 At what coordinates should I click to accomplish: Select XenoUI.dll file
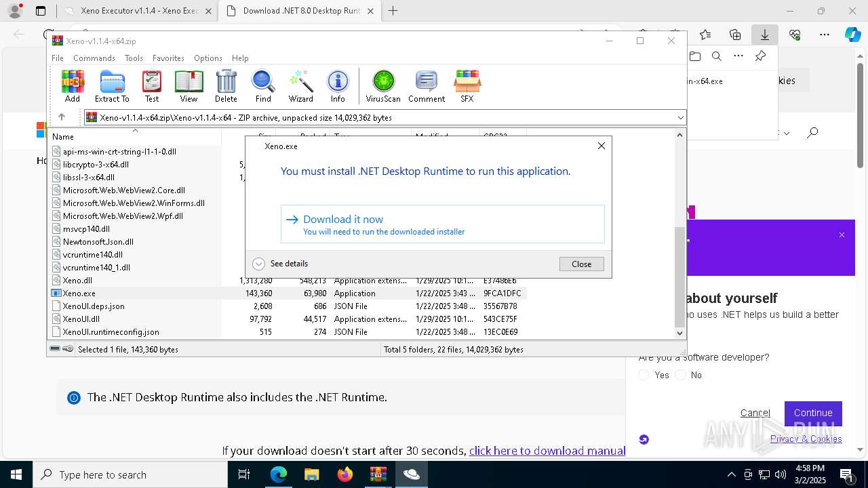(81, 319)
